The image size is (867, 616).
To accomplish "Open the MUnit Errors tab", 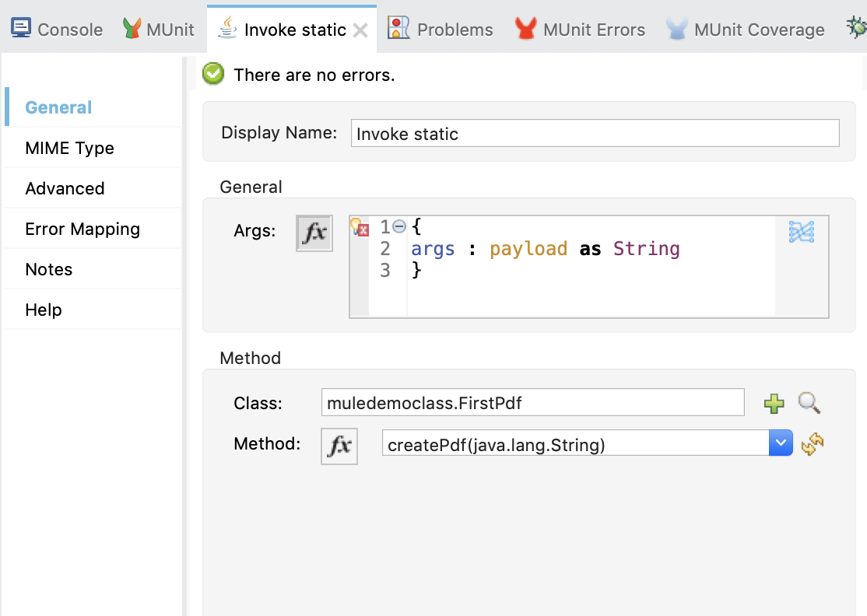I will 581,30.
